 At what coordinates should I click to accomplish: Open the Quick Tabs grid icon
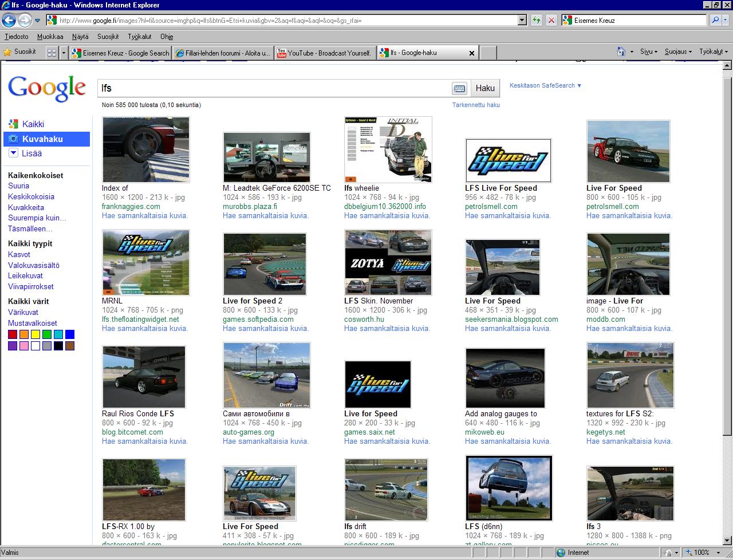[x=52, y=53]
